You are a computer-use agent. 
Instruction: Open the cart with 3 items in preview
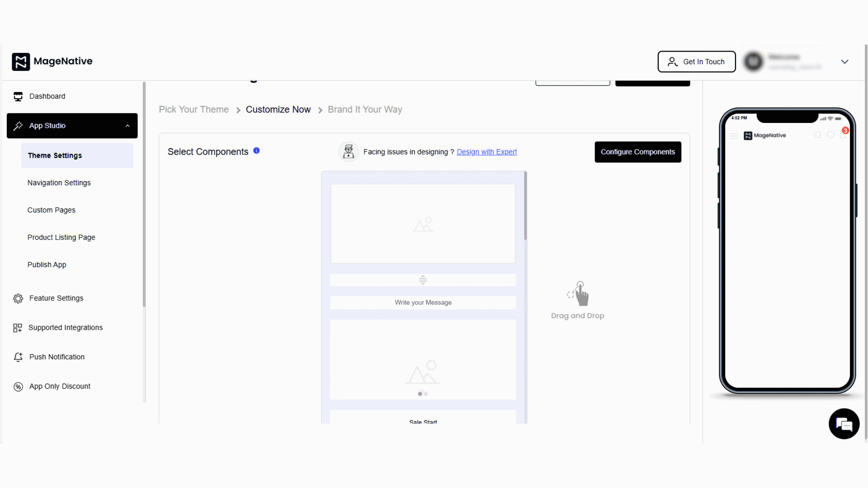pyautogui.click(x=844, y=136)
